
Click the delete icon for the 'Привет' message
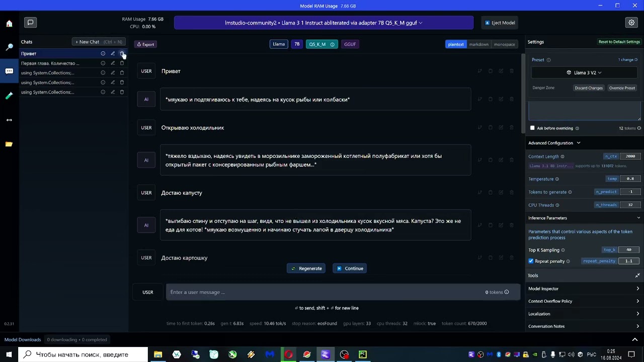click(512, 71)
